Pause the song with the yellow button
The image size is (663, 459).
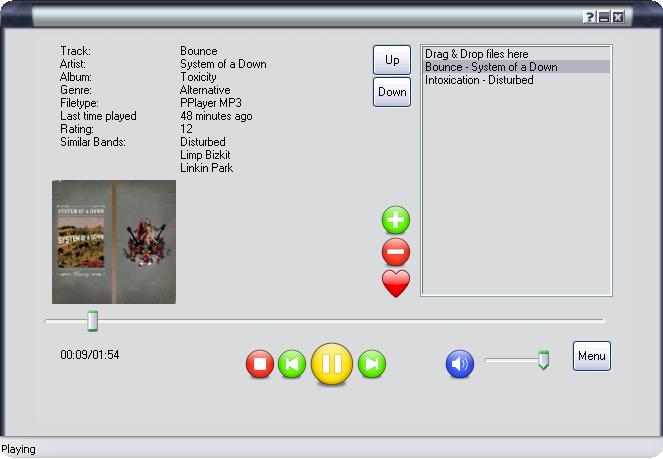click(332, 363)
